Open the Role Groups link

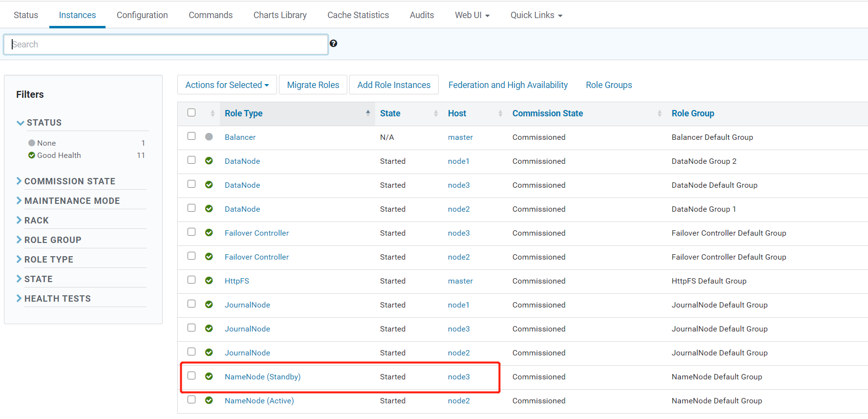coord(609,85)
